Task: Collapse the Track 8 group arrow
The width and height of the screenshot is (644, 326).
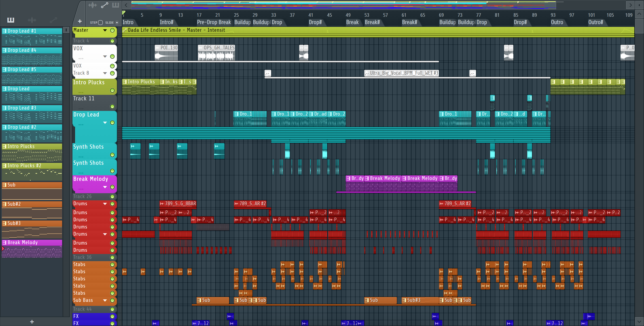Action: [x=105, y=73]
